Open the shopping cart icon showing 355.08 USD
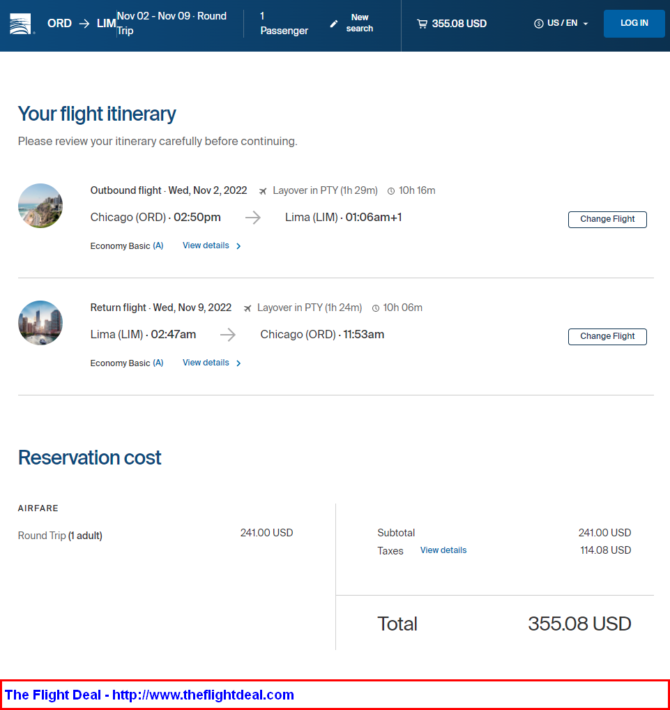The width and height of the screenshot is (670, 710). (422, 24)
